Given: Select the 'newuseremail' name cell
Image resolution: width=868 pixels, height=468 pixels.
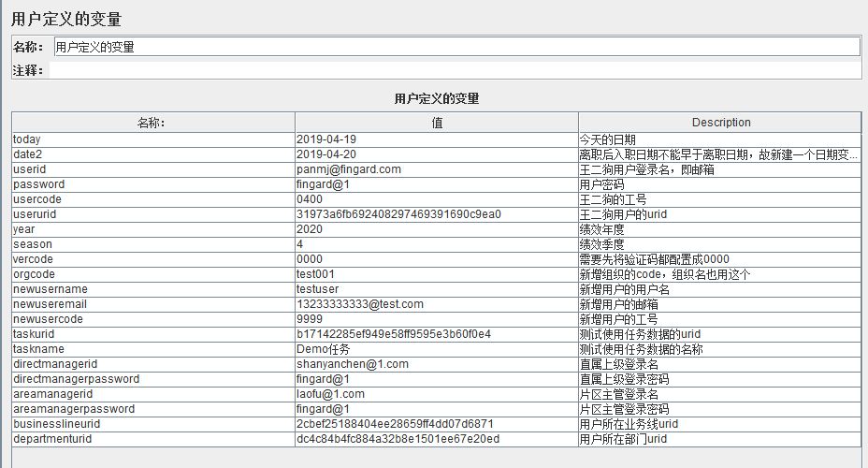Looking at the screenshot, I should [x=153, y=304].
